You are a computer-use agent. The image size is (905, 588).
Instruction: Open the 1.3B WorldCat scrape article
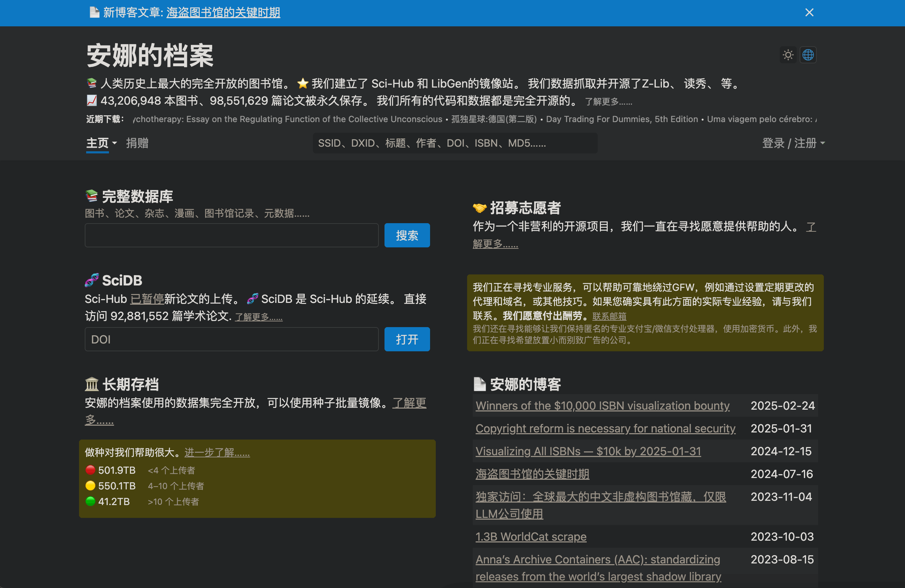click(531, 536)
